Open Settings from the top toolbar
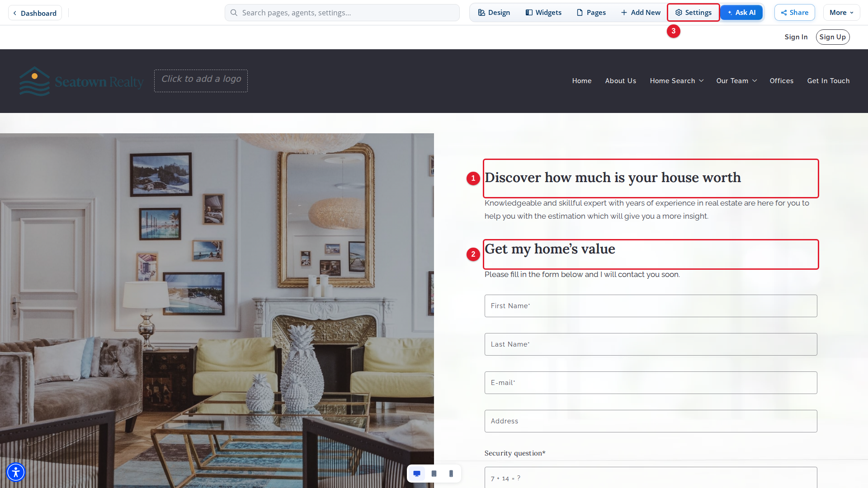Viewport: 868px width, 488px height. [x=693, y=13]
